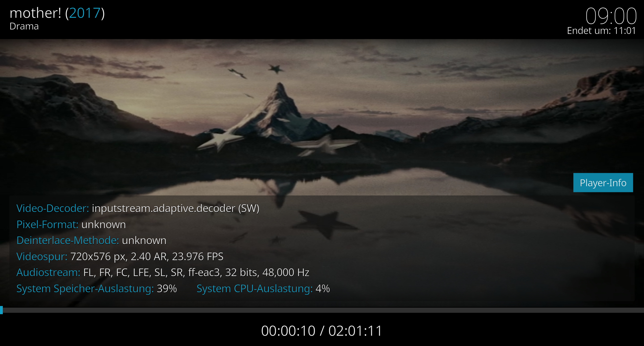Click the Pixel-Format unknown line

pyautogui.click(x=71, y=225)
